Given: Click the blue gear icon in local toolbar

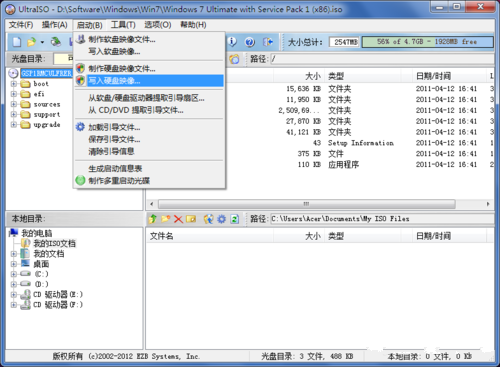Looking at the screenshot, I should tap(222, 219).
